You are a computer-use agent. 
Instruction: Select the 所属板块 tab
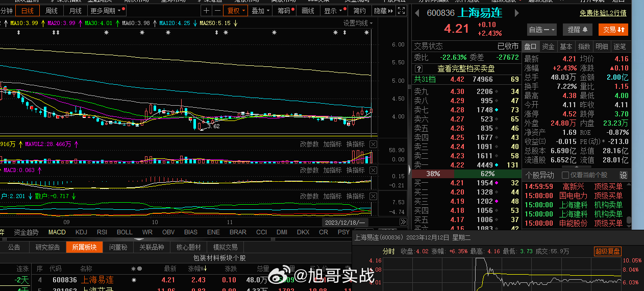(x=84, y=247)
